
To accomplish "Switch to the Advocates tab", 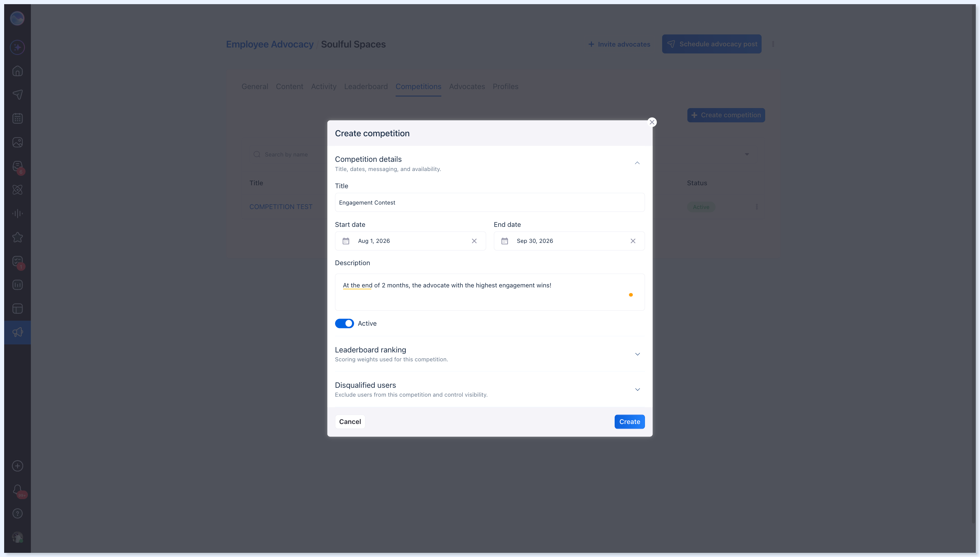I will [467, 86].
